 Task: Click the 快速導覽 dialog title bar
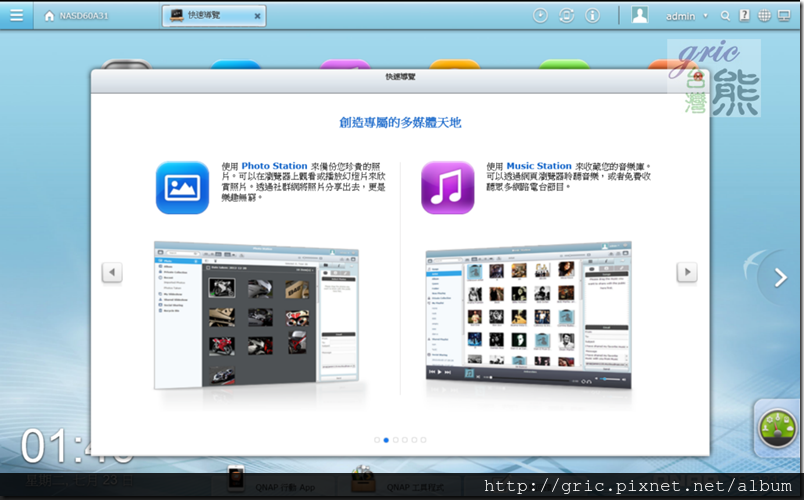click(x=400, y=81)
